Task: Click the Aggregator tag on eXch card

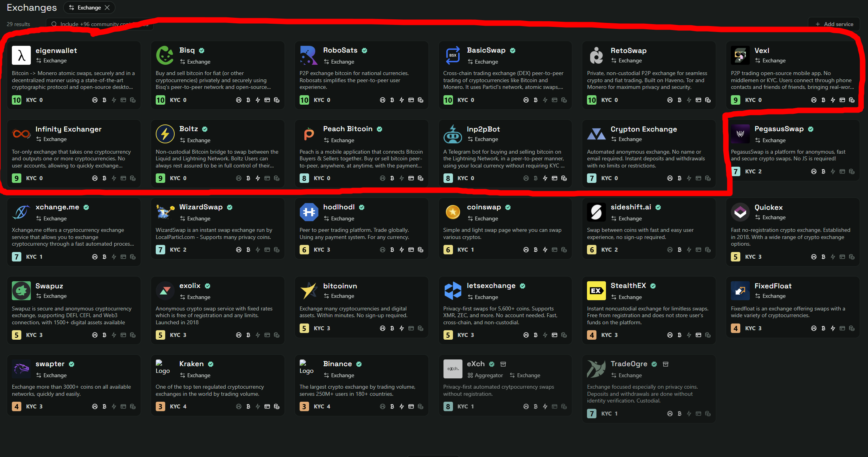Action: pos(485,375)
